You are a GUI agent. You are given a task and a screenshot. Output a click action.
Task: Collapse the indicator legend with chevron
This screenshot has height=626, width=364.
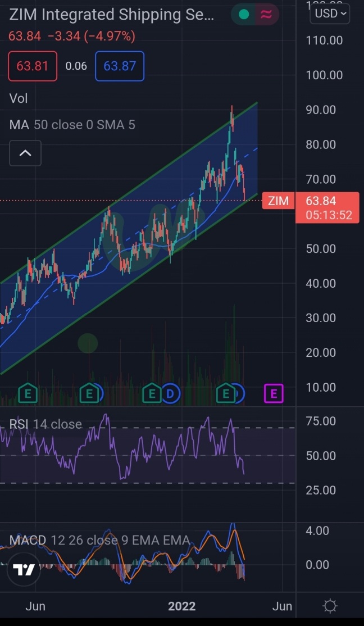click(25, 153)
